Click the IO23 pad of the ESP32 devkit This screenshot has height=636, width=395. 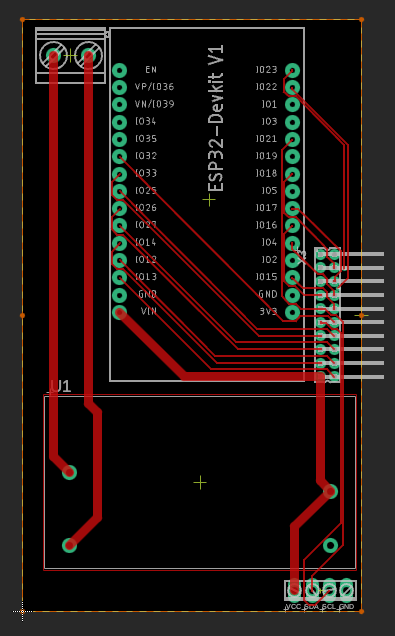pyautogui.click(x=292, y=70)
